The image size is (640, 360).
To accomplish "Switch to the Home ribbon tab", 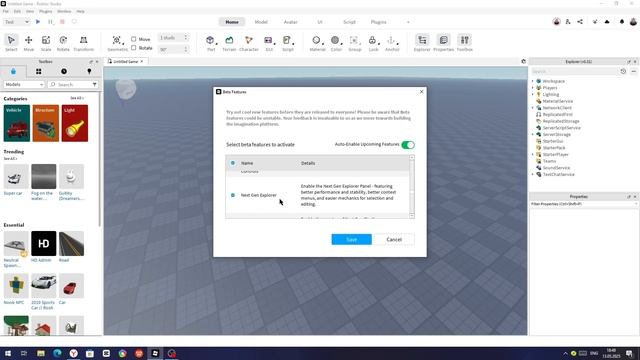I will [232, 22].
